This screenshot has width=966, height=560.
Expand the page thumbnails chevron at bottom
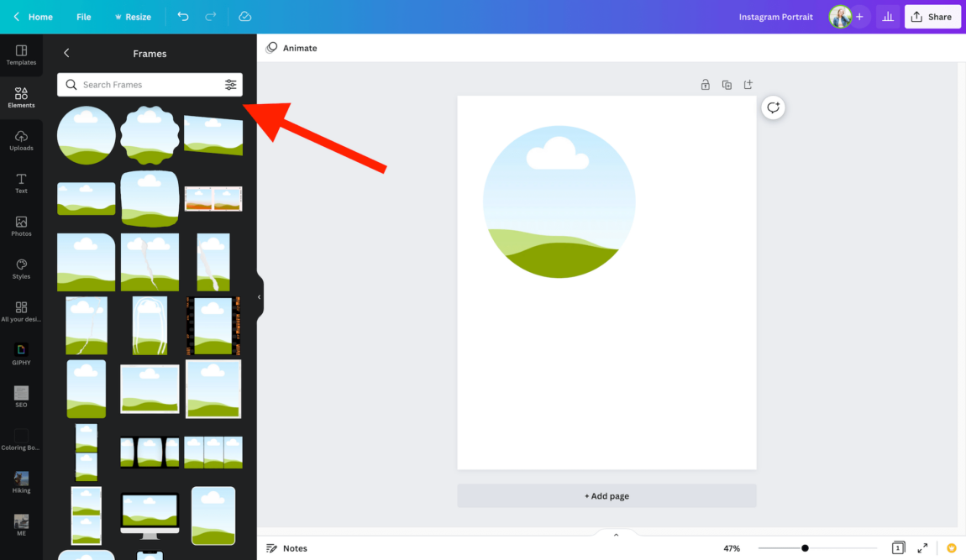point(616,535)
